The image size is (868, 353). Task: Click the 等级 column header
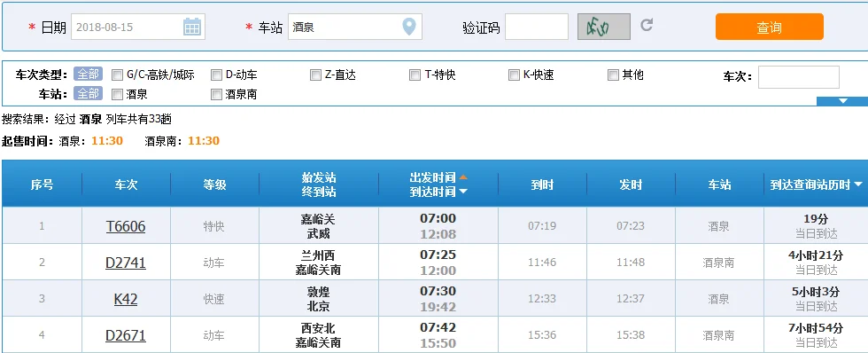click(x=214, y=184)
